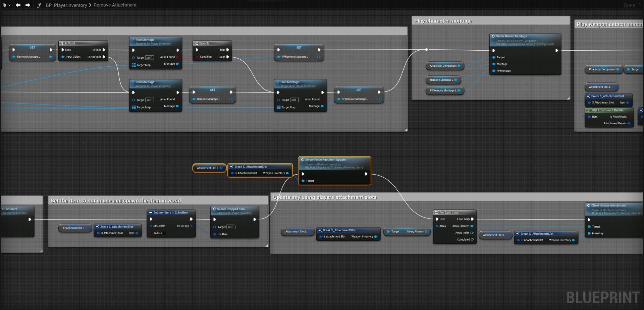This screenshot has height=310, width=644.
Task: Open the bookmarks dropdown in the top-left corner
Action: click(7, 5)
